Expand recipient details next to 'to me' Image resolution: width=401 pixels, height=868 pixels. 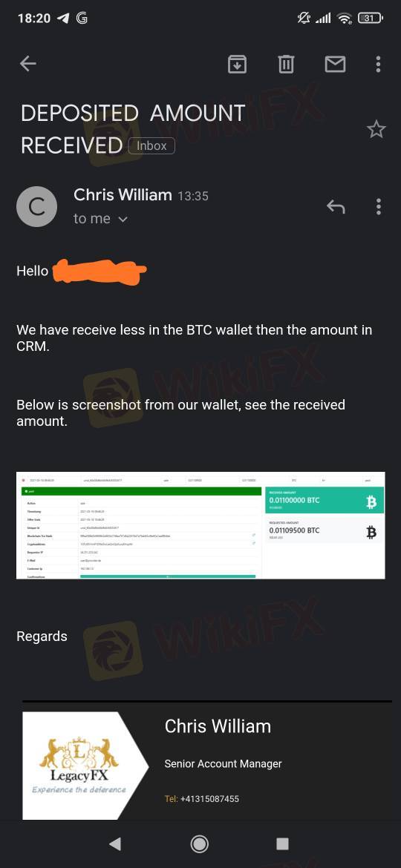pyautogui.click(x=123, y=219)
